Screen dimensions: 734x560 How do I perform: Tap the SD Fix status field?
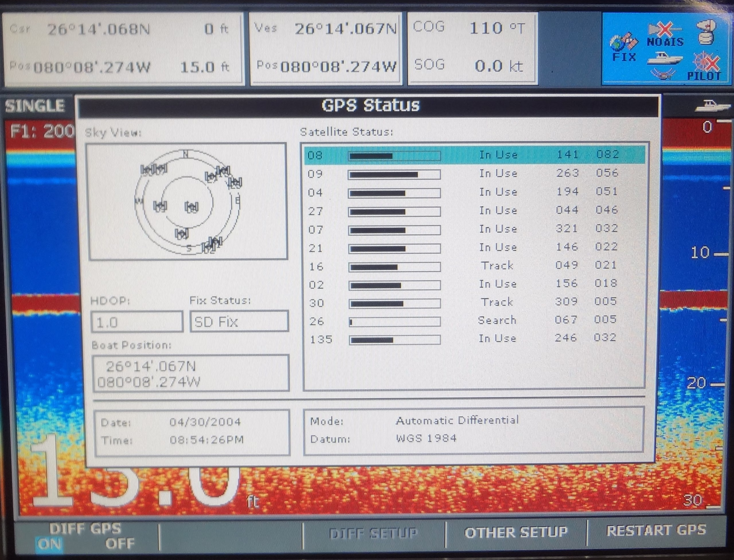point(239,322)
